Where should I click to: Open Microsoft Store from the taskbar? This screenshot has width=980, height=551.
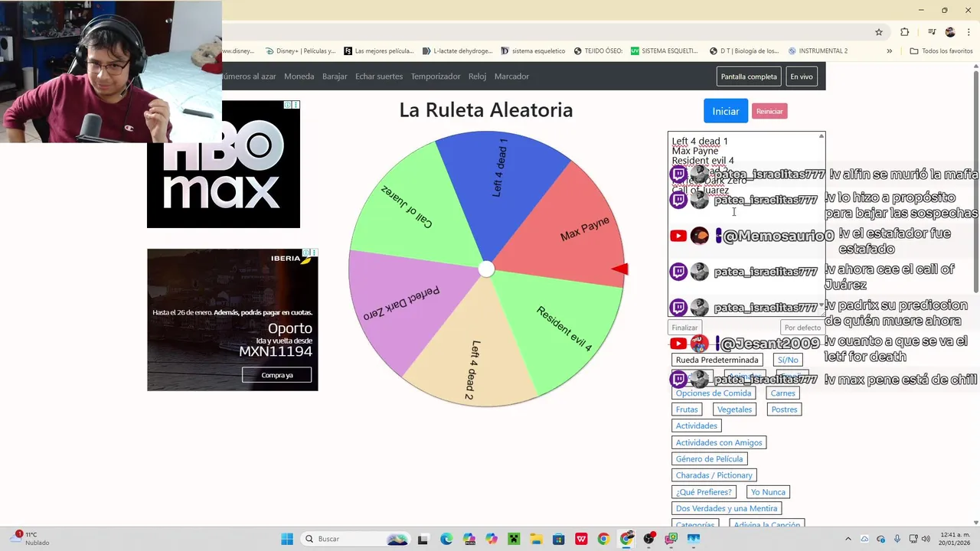559,539
